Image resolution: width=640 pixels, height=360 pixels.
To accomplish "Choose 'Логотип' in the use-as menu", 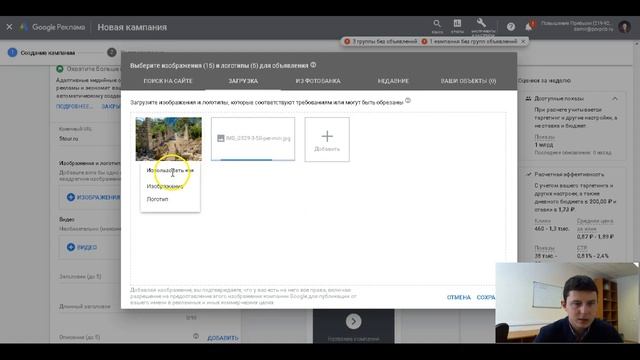I will [x=157, y=199].
